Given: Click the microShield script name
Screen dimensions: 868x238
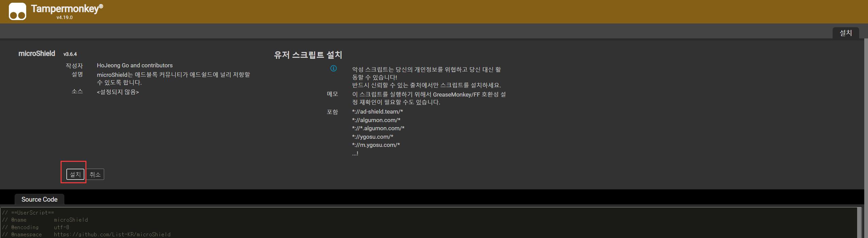Looking at the screenshot, I should click(37, 53).
